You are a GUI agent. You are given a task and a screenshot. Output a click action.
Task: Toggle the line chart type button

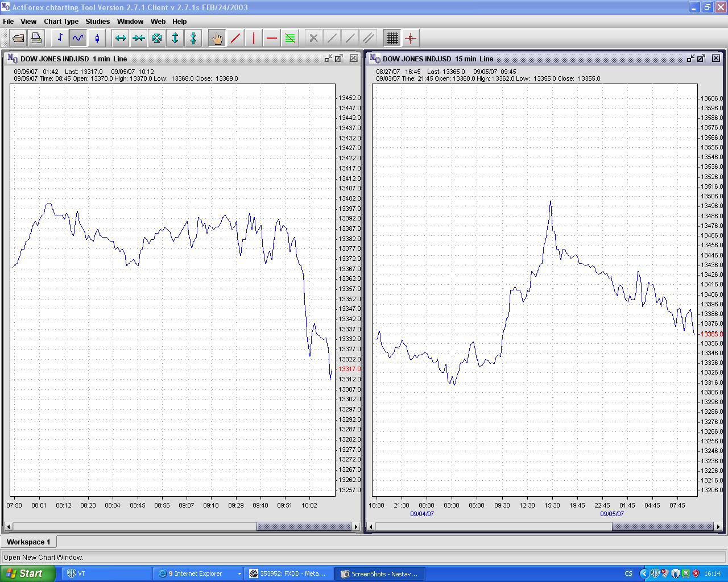[x=78, y=38]
